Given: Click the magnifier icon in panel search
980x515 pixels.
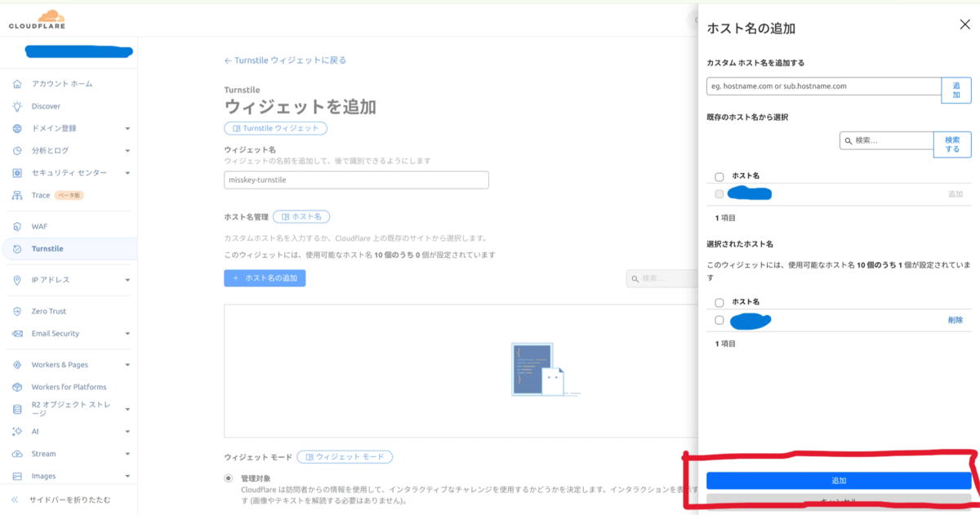Looking at the screenshot, I should [x=849, y=140].
